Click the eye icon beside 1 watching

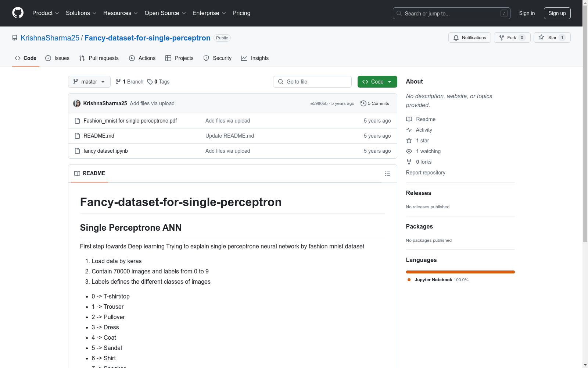pyautogui.click(x=409, y=151)
